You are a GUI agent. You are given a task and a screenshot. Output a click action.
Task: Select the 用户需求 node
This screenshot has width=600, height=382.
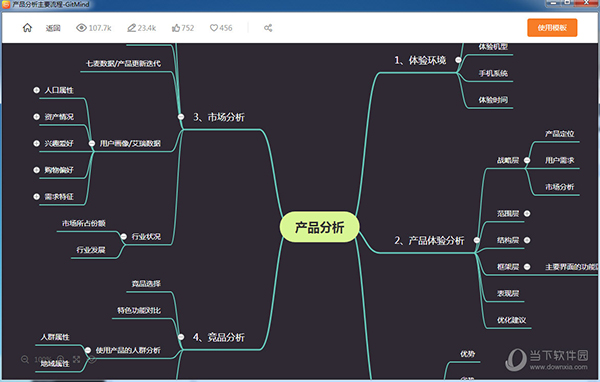pos(559,160)
